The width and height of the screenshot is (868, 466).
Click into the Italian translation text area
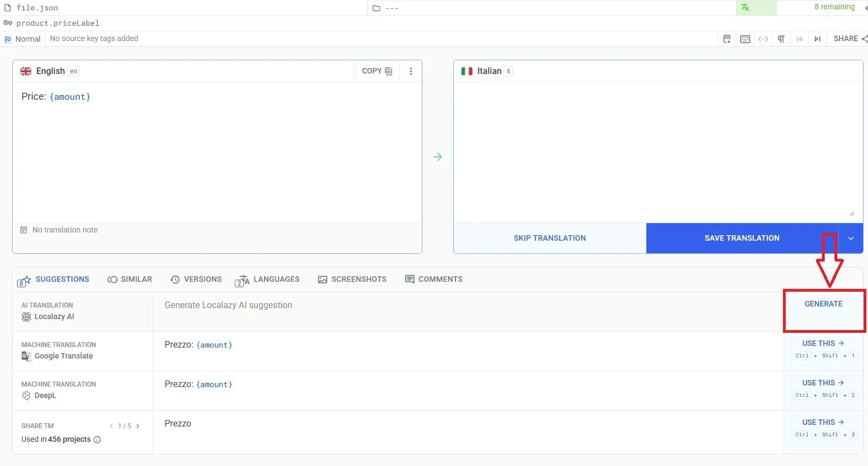658,152
